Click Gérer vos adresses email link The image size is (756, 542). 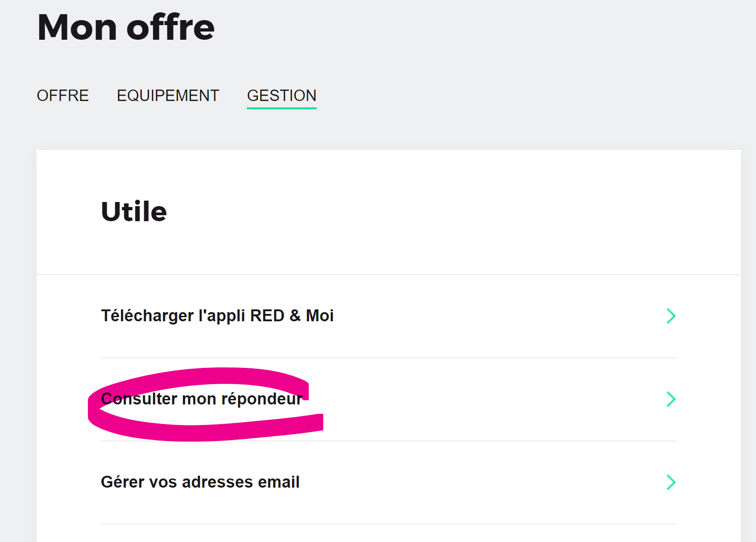pyautogui.click(x=200, y=482)
